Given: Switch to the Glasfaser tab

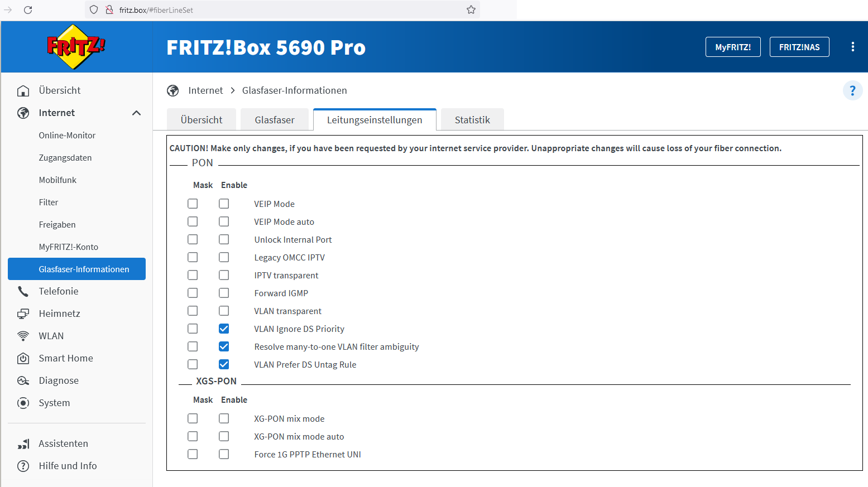Looking at the screenshot, I should (x=275, y=119).
